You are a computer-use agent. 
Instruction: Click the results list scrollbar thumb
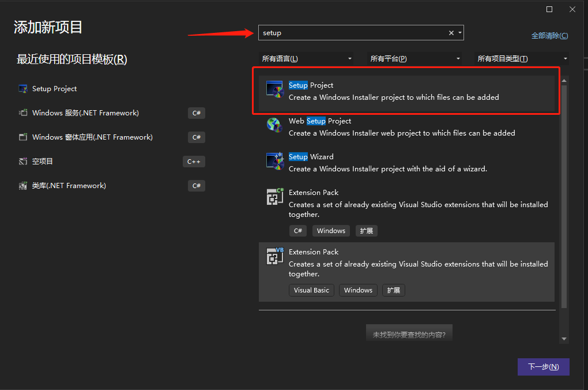click(x=564, y=197)
